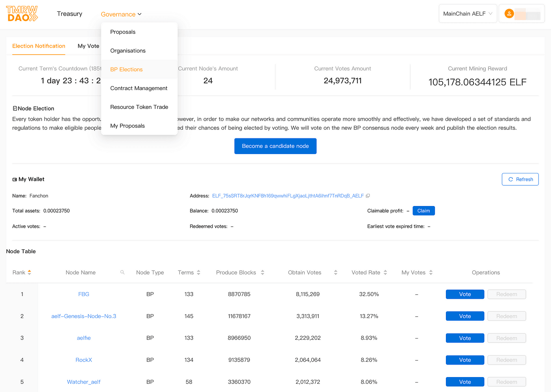Switch to the My Vote tab
The height and width of the screenshot is (392, 551).
(x=89, y=46)
